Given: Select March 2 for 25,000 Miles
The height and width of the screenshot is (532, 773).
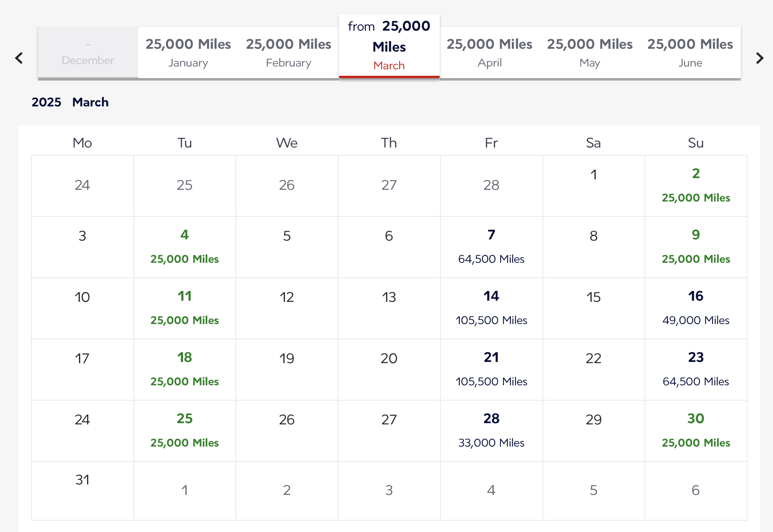Looking at the screenshot, I should pos(696,185).
